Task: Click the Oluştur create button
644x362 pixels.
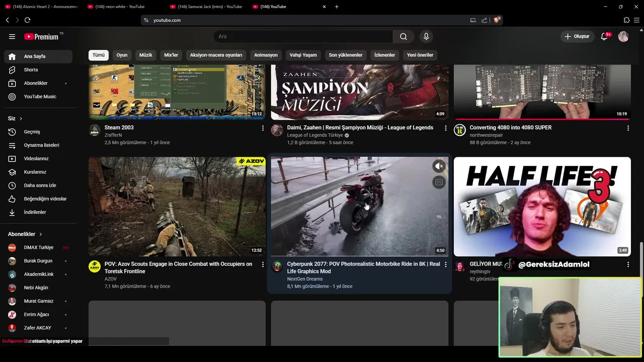Action: coord(577,36)
